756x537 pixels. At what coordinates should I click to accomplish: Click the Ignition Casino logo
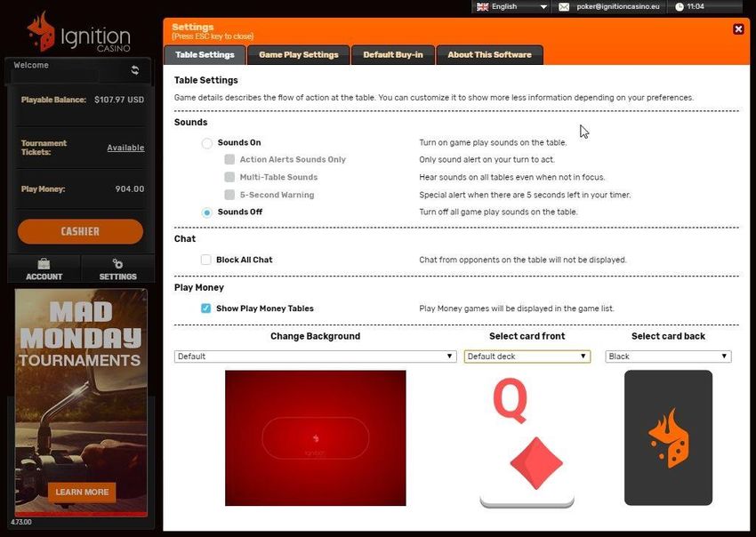coord(79,33)
